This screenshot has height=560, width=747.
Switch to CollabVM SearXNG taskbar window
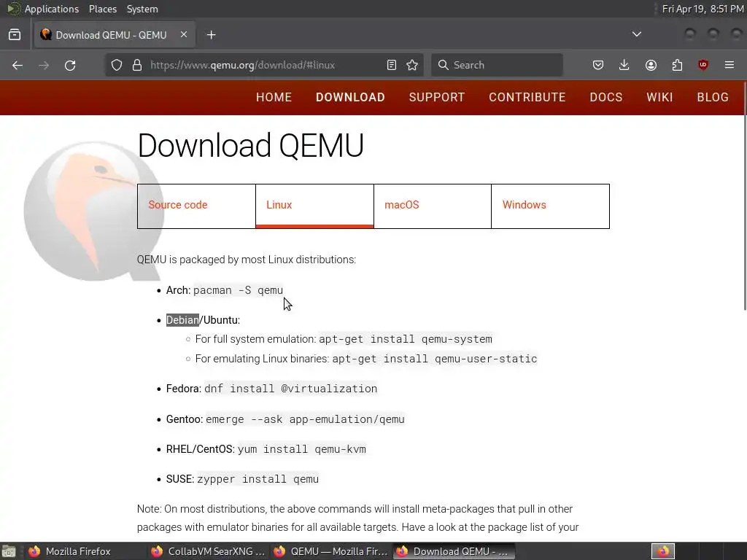coord(208,551)
